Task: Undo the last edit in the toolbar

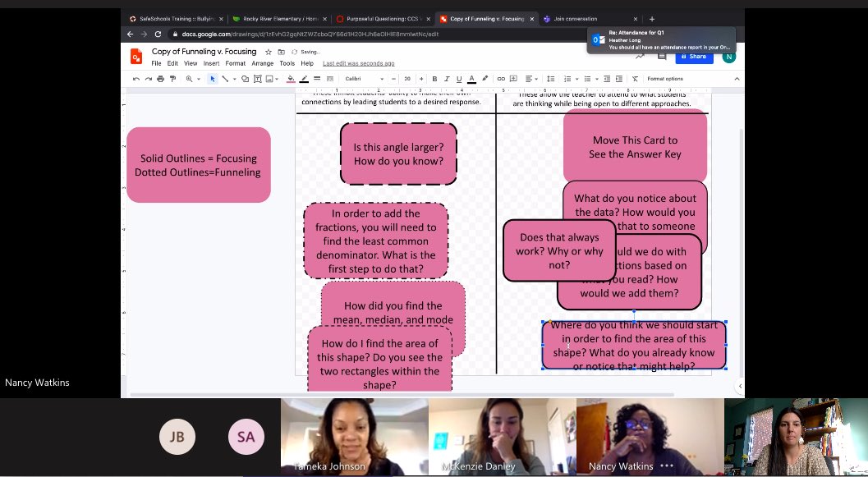Action: pos(136,79)
